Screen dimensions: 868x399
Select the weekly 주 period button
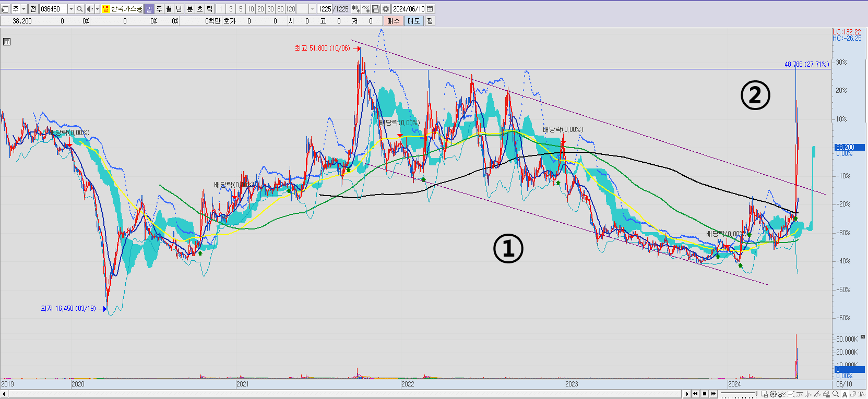(x=159, y=9)
